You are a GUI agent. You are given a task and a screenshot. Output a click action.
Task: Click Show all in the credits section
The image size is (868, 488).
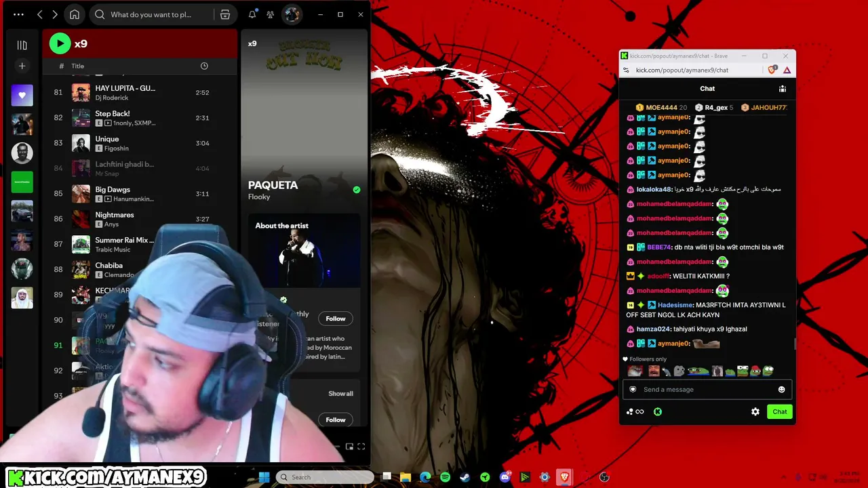340,394
